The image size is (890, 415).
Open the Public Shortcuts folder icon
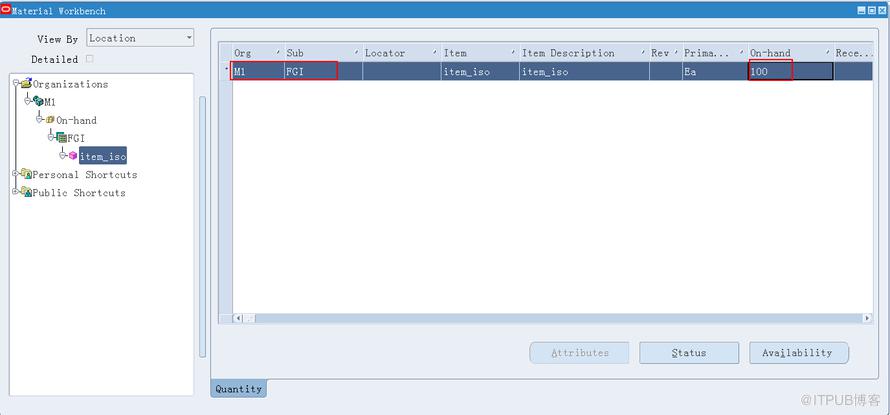[x=26, y=192]
